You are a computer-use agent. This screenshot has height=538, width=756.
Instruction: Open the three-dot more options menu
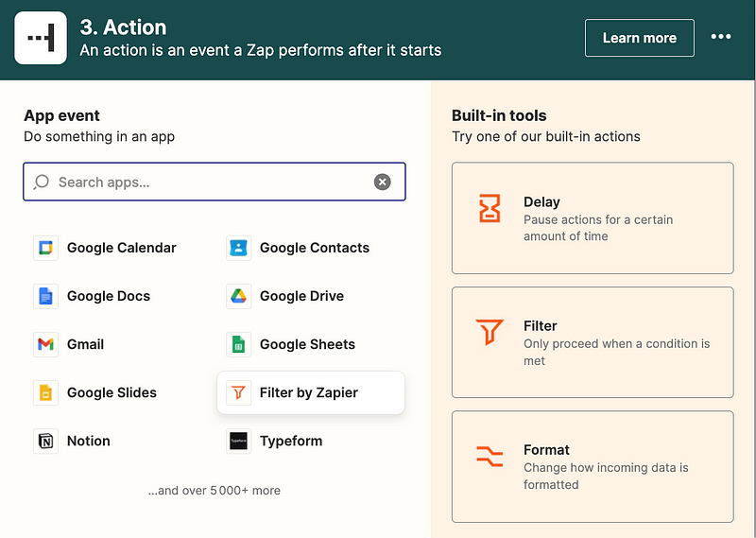pyautogui.click(x=721, y=37)
